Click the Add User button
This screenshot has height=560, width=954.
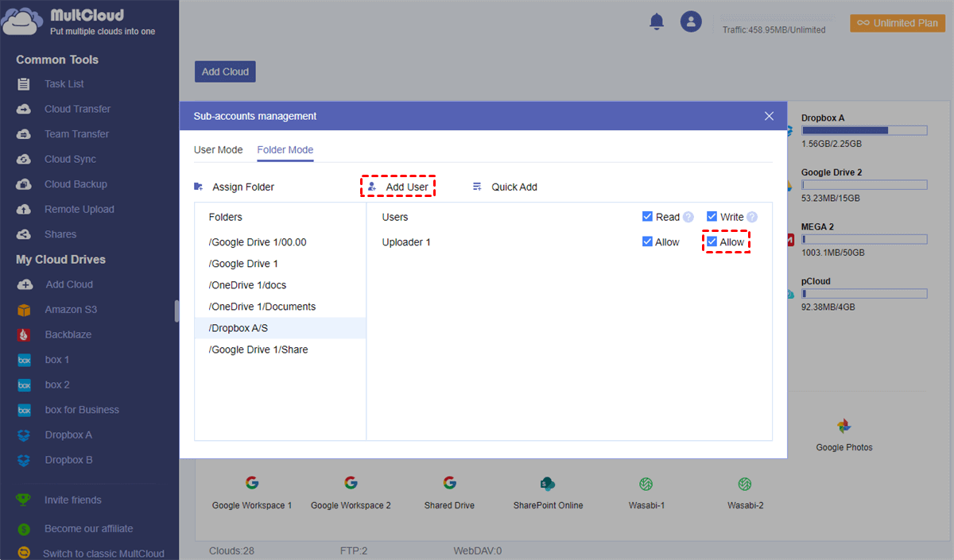coord(398,187)
